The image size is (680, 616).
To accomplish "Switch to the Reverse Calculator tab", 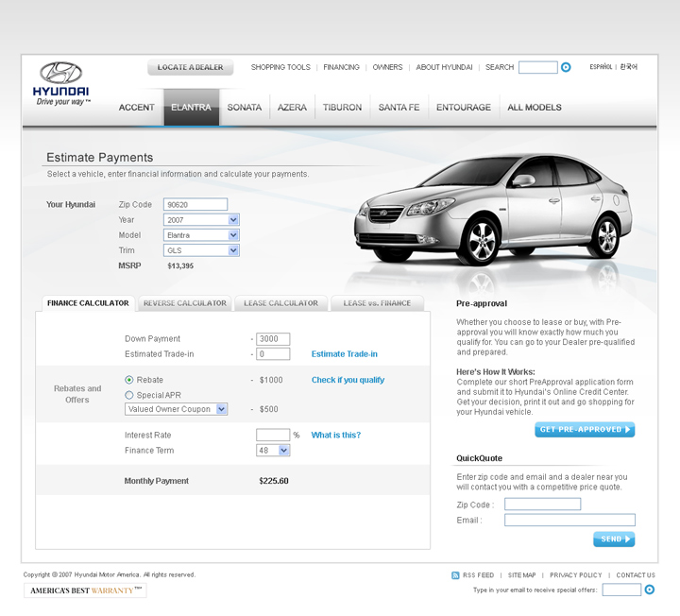I will click(184, 303).
